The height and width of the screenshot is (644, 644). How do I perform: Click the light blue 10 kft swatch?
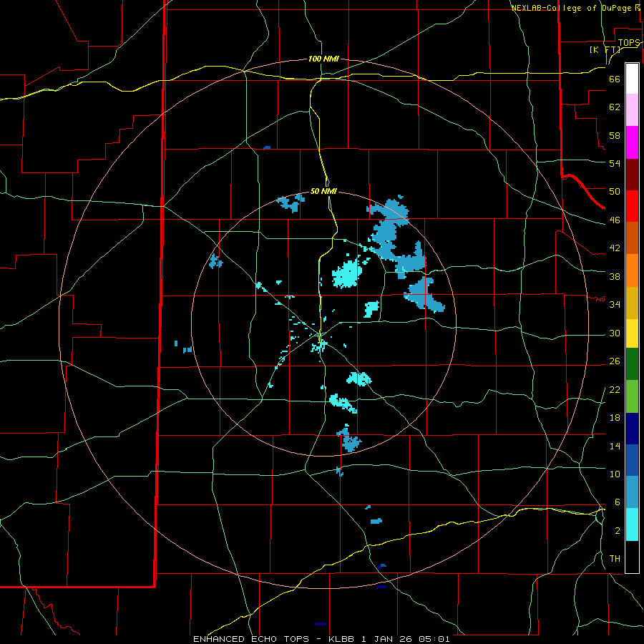coord(632,492)
